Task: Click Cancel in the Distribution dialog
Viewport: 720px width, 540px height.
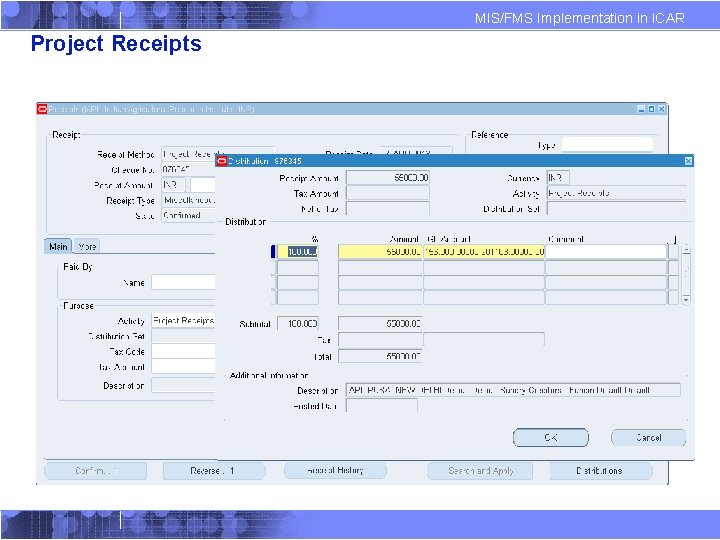Action: [x=648, y=437]
